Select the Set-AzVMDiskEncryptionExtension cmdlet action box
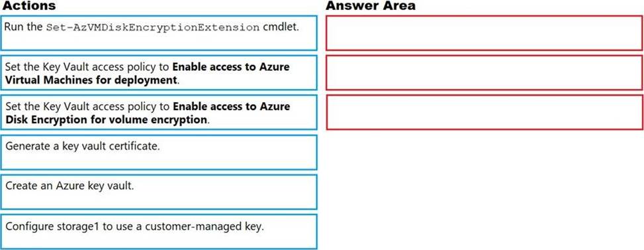Screen dimensions: 644x250 click(x=159, y=33)
